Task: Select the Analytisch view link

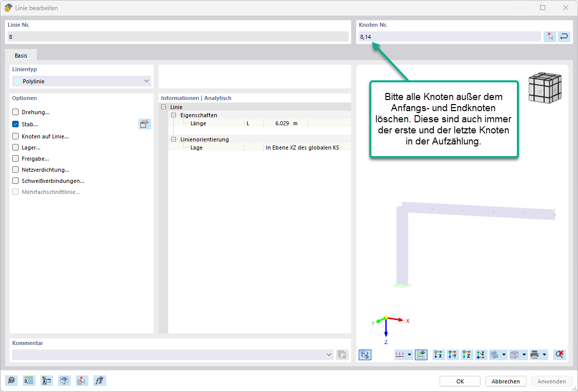Action: pos(217,97)
